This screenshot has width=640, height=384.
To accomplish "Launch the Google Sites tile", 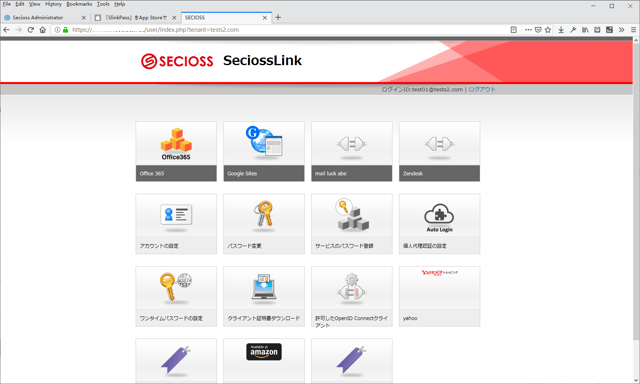I will coord(264,151).
